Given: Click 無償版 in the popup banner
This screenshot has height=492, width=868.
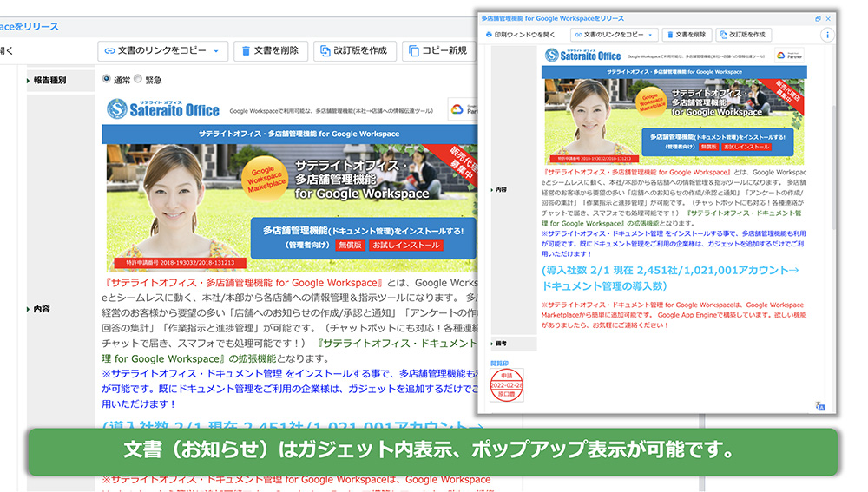Looking at the screenshot, I should tap(708, 147).
